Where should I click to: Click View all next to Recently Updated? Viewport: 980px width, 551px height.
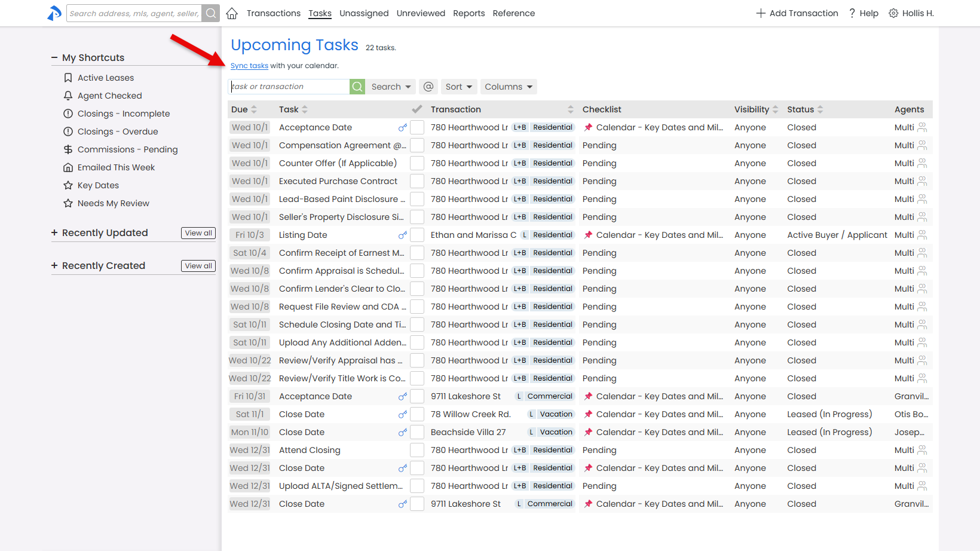coord(198,233)
